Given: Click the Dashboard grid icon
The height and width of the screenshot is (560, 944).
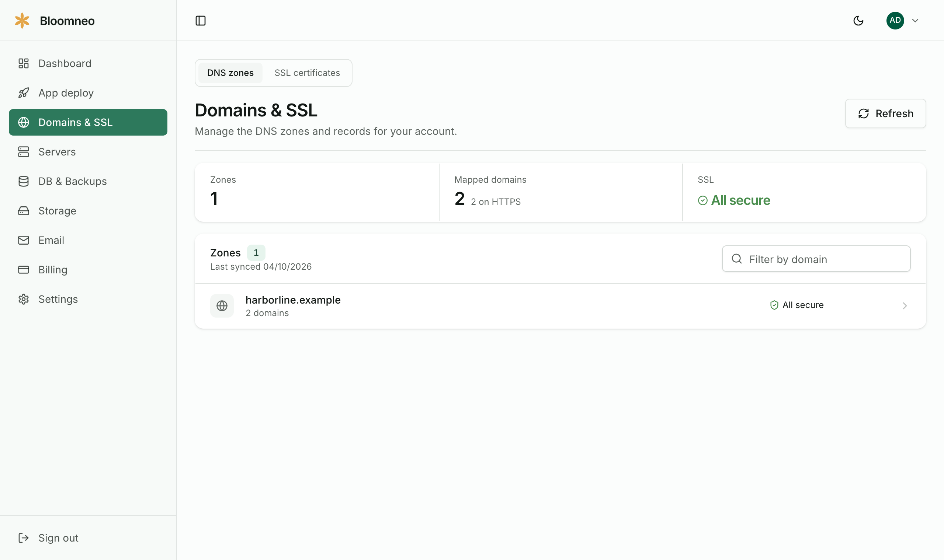Looking at the screenshot, I should (x=23, y=63).
